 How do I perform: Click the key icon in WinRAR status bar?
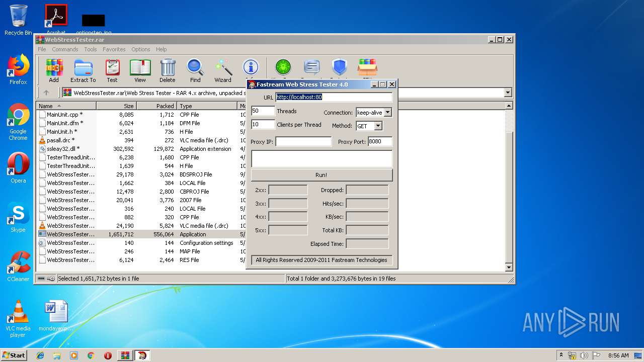point(51,279)
